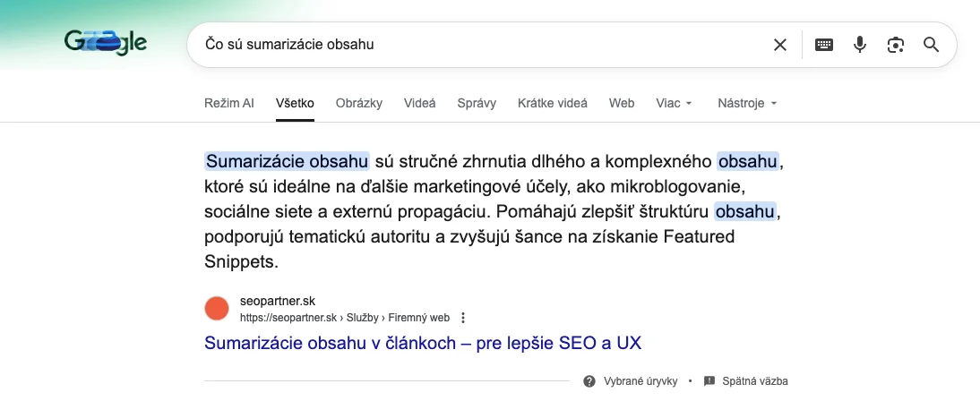Click the Spätná väzba feedback icon

tap(709, 381)
